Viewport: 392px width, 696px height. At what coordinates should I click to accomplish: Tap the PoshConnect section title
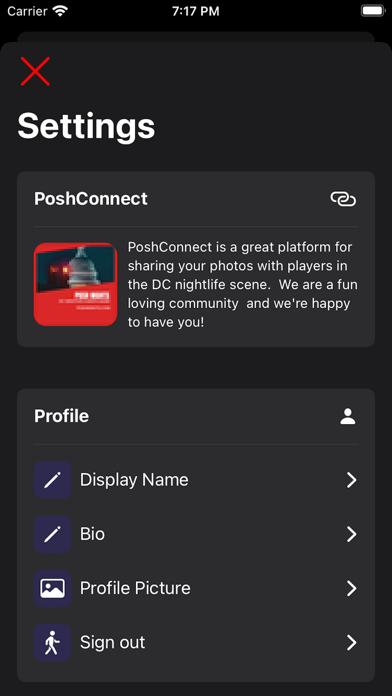click(91, 199)
